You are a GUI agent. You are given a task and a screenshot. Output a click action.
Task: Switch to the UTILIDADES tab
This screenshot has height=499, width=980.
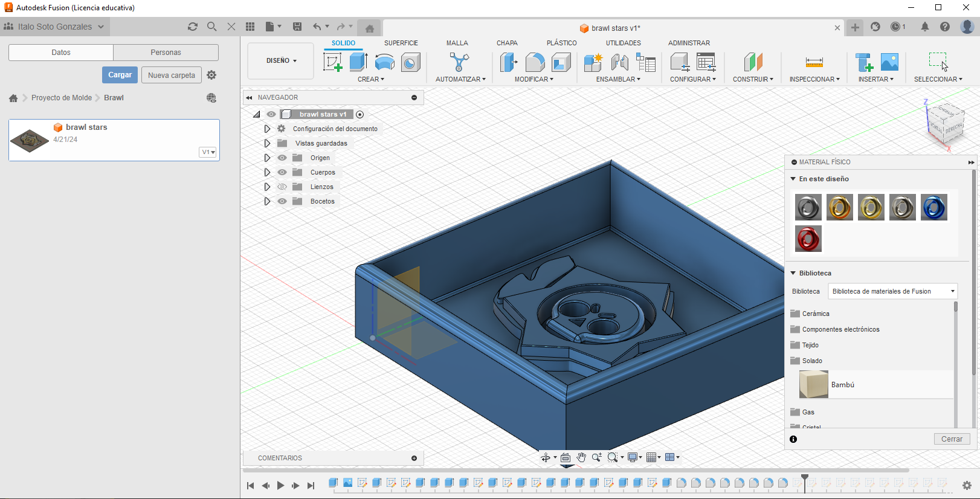coord(624,43)
